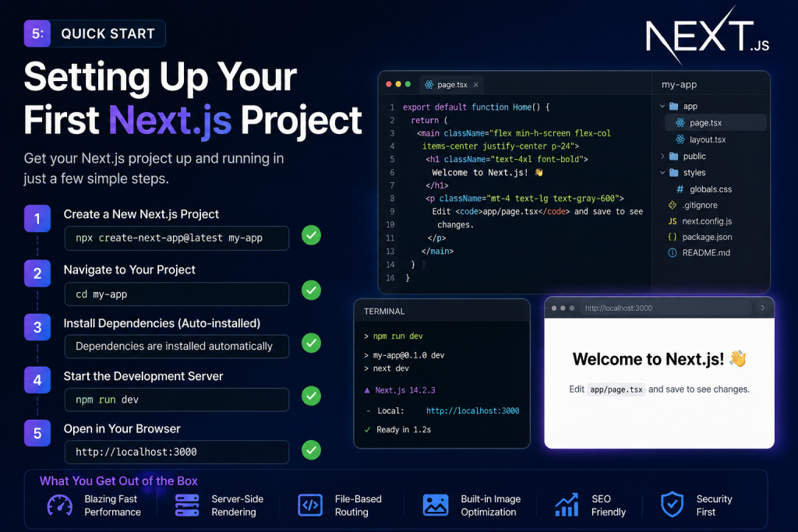Collapse the styles folder

(x=662, y=173)
